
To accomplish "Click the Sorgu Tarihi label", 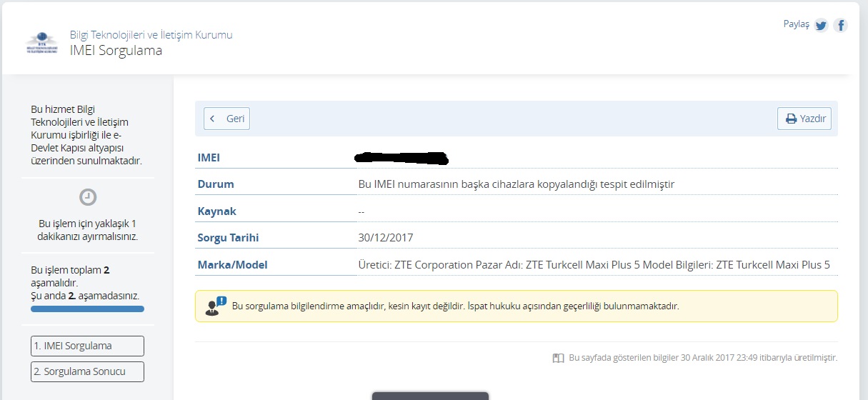I will tap(228, 238).
